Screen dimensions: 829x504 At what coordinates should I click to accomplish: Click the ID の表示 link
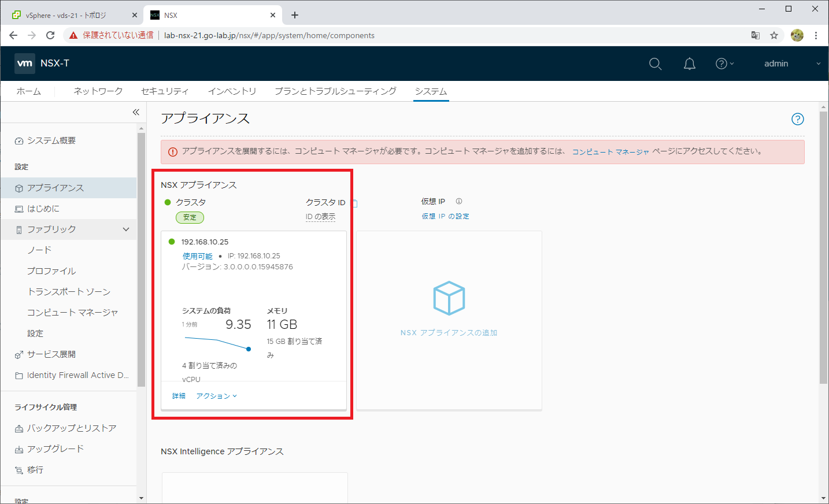[320, 217]
